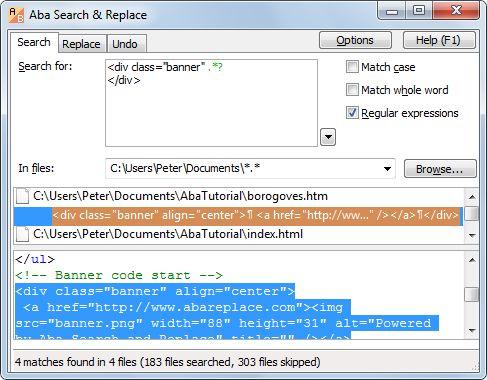This screenshot has height=380, width=487.
Task: Click the preview pane scrollbar thumb
Action: click(472, 294)
